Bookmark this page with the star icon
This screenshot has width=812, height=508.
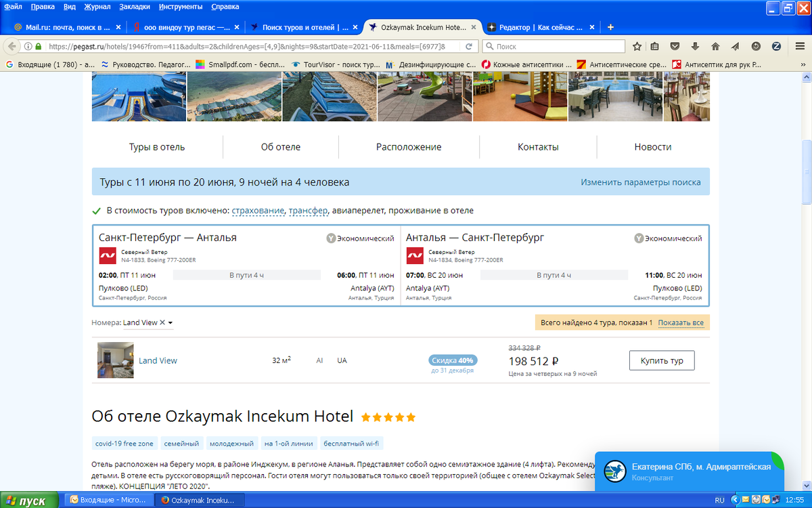pos(637,47)
